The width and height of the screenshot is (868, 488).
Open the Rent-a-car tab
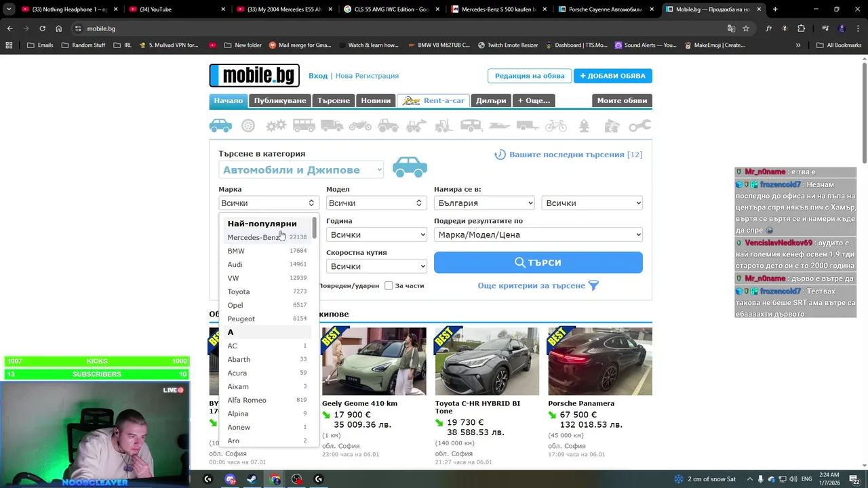click(x=433, y=100)
